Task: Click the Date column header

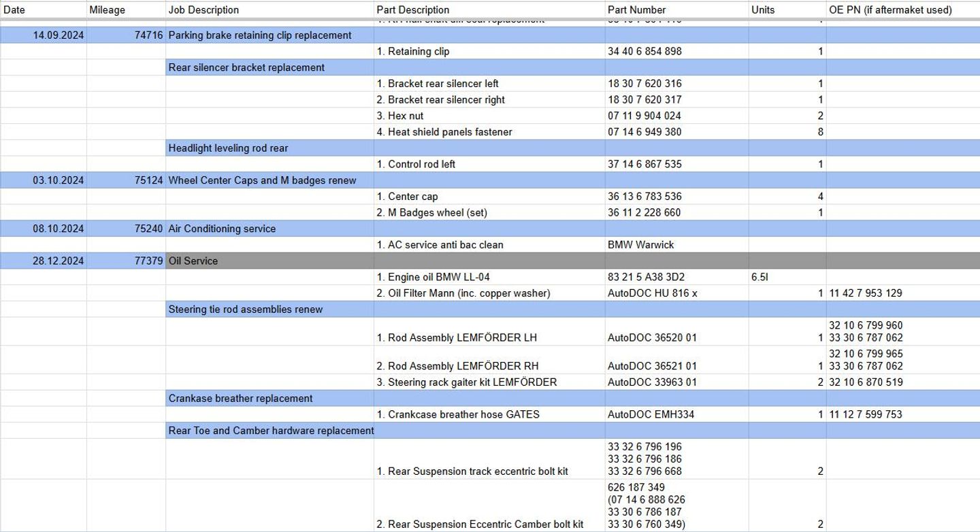Action: click(x=15, y=10)
